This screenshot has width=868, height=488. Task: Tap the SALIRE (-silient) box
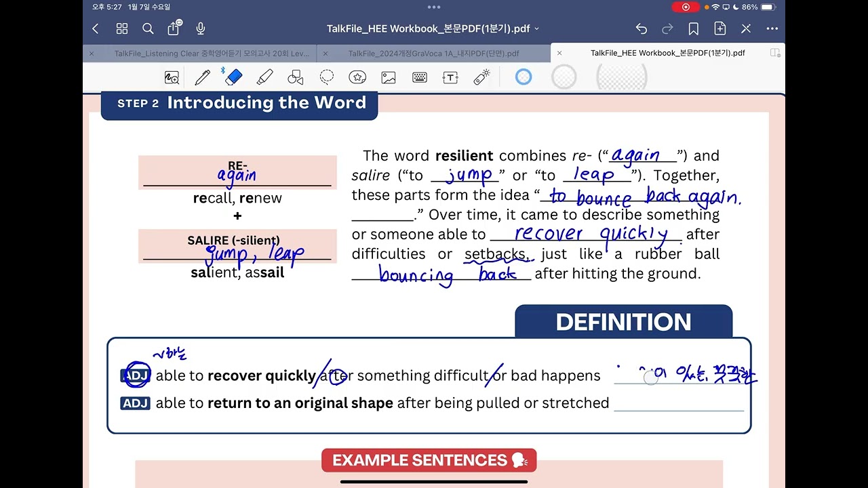coord(237,245)
